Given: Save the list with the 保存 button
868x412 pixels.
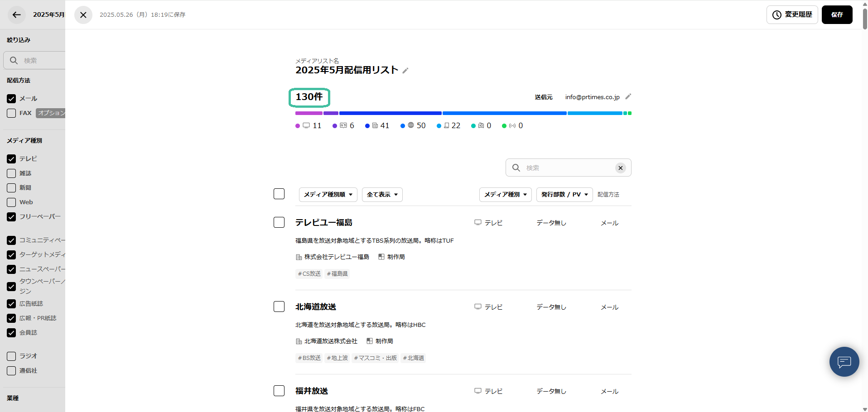Looking at the screenshot, I should coord(837,14).
